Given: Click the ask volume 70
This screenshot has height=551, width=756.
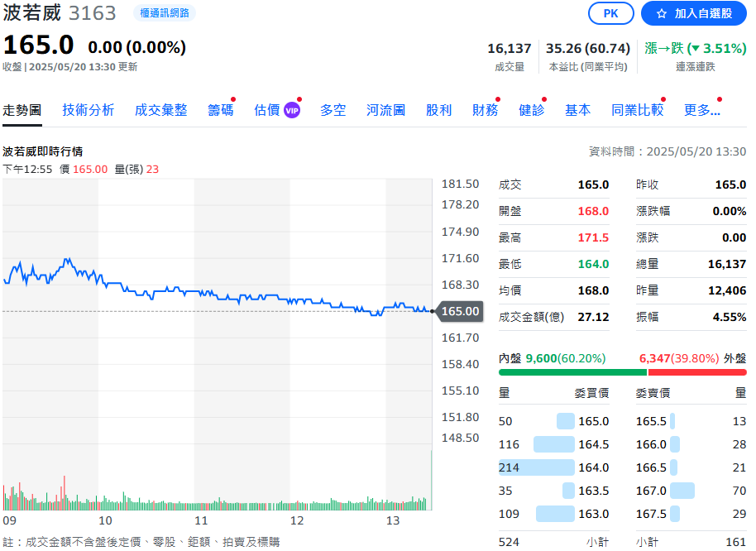Looking at the screenshot, I should point(739,491).
